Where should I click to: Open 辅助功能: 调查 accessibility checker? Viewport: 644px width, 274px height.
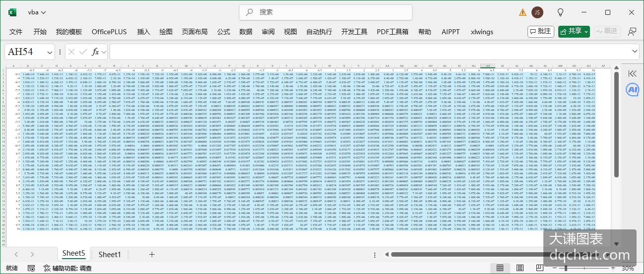coord(67,268)
